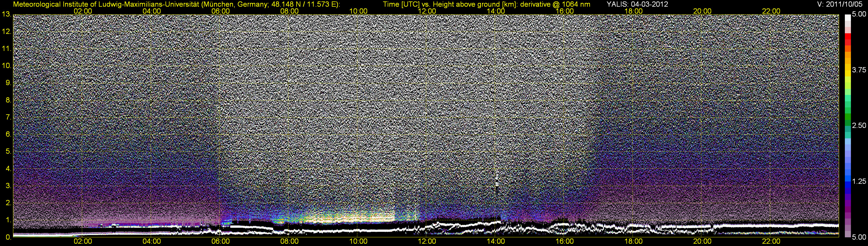This screenshot has width=868, height=246.
Task: Click the 10. height axis label
Action: (x=6, y=66)
